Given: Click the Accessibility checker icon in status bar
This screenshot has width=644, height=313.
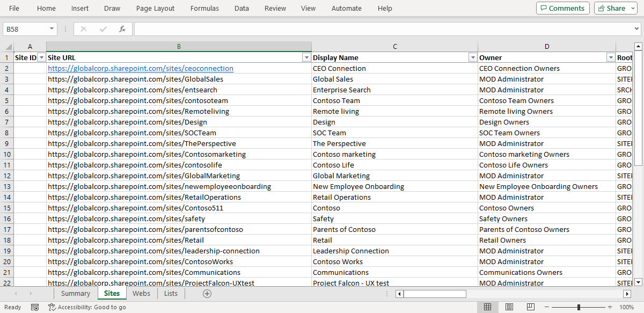Looking at the screenshot, I should tap(52, 307).
